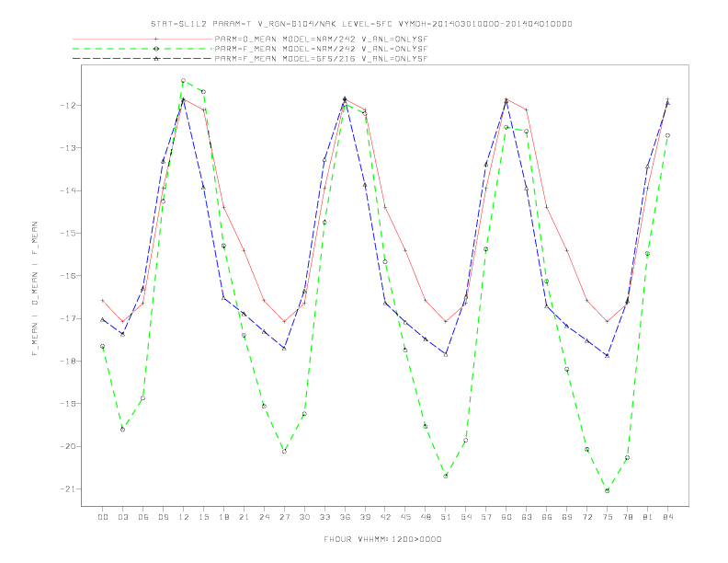The image size is (728, 563).
Task: Click the blue dashed legend line sample
Action: click(x=142, y=59)
